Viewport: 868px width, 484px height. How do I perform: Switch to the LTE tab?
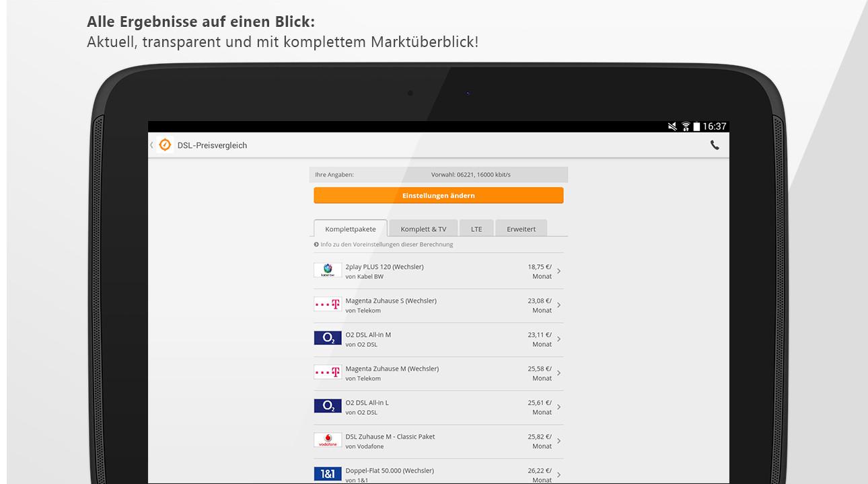tap(476, 229)
